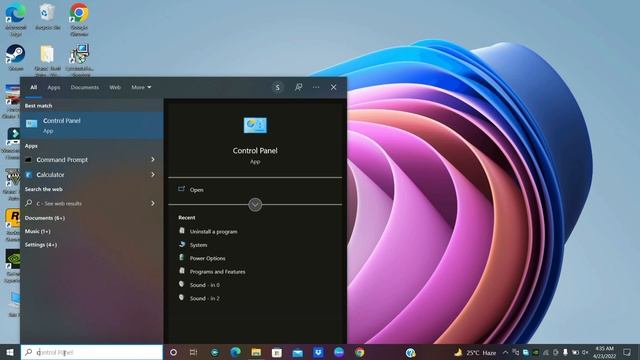Open Task View from the taskbar
This screenshot has height=360, width=640.
[193, 352]
